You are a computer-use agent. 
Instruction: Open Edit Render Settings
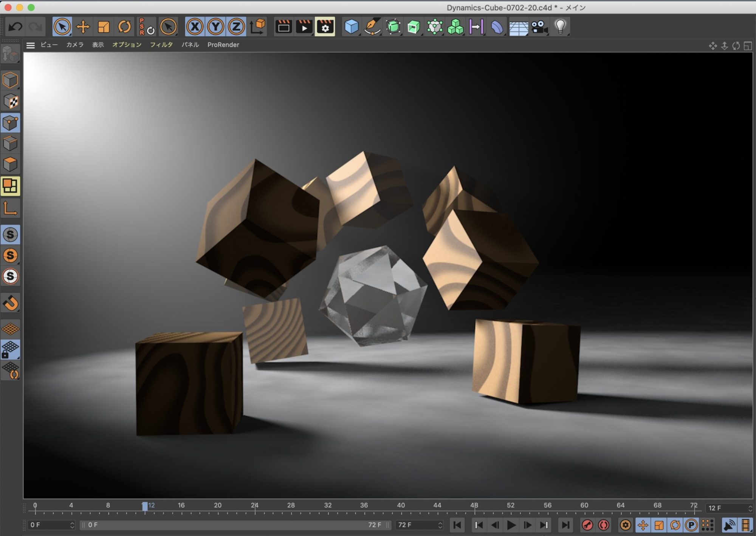pos(325,27)
